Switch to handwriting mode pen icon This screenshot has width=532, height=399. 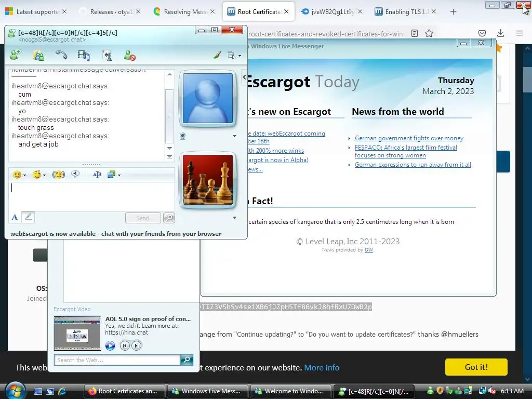pyautogui.click(x=28, y=217)
